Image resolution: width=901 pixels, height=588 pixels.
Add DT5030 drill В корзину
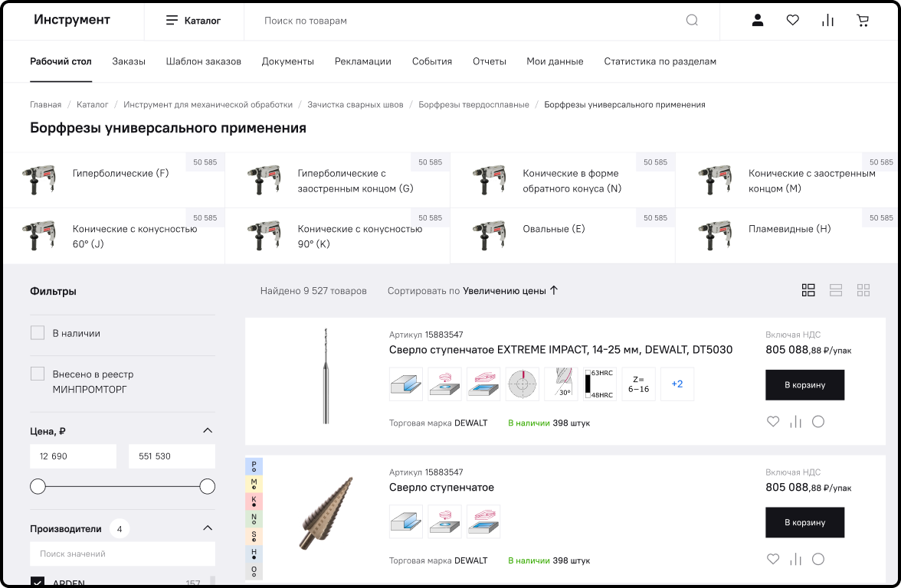(804, 384)
